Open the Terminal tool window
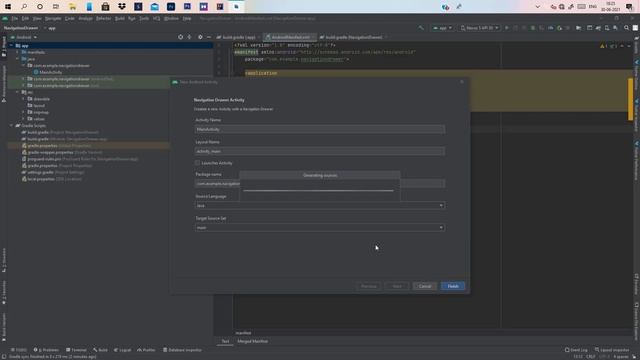The image size is (640, 360). (x=76, y=350)
